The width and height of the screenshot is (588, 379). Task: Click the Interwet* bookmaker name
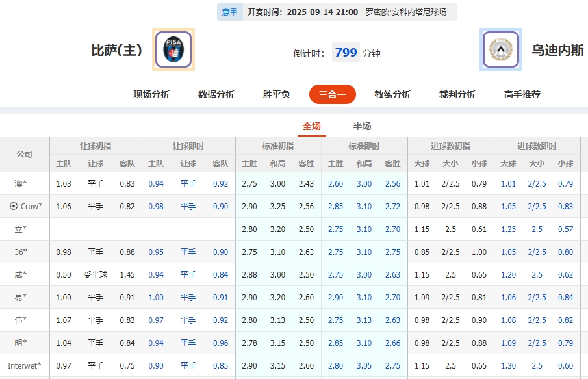tap(24, 365)
